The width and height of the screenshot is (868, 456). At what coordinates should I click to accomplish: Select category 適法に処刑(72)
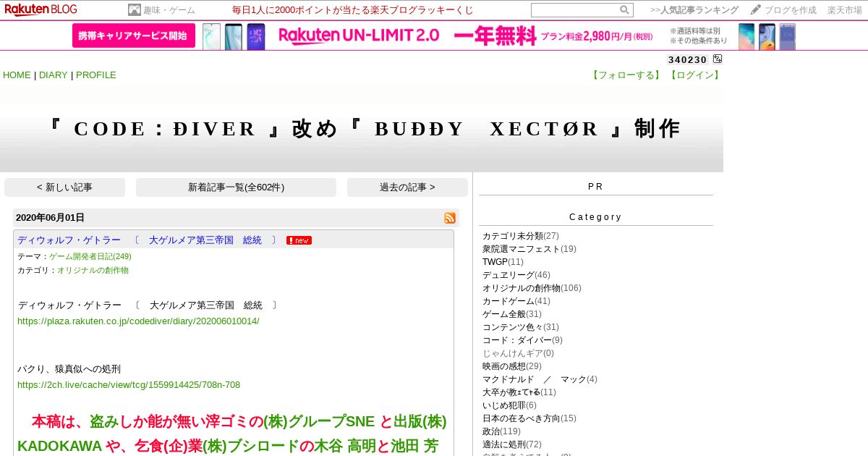coord(512,444)
